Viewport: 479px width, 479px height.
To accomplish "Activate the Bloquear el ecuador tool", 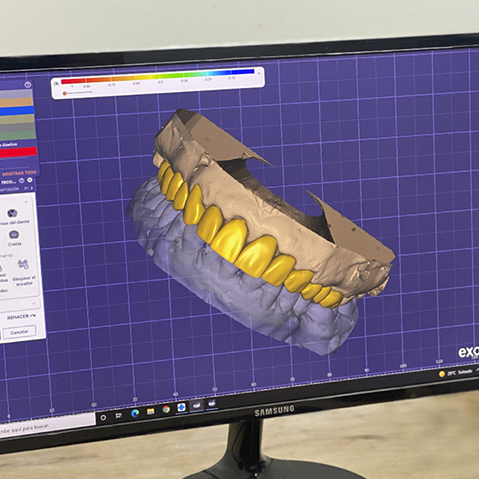I will pyautogui.click(x=23, y=265).
